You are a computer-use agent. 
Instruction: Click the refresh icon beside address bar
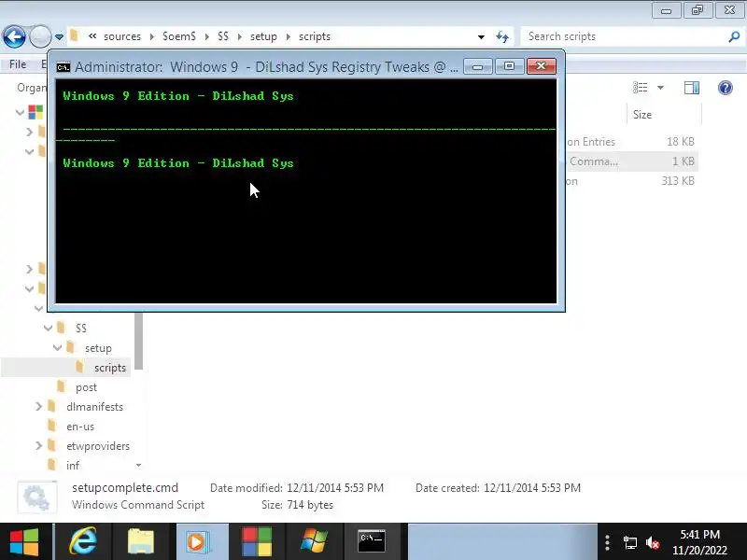pos(502,36)
